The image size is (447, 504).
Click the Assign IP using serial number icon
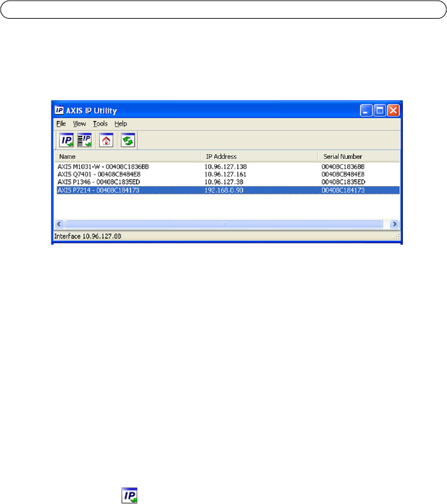(85, 140)
